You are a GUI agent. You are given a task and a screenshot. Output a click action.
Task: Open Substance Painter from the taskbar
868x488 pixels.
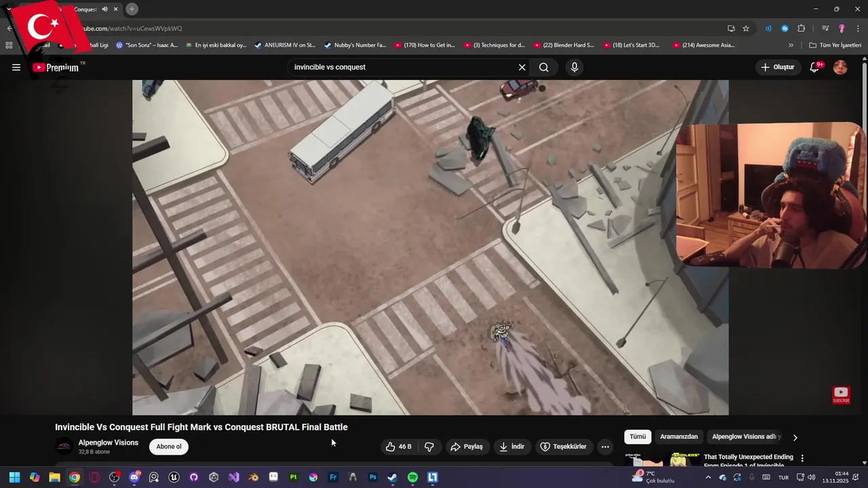[x=293, y=477]
